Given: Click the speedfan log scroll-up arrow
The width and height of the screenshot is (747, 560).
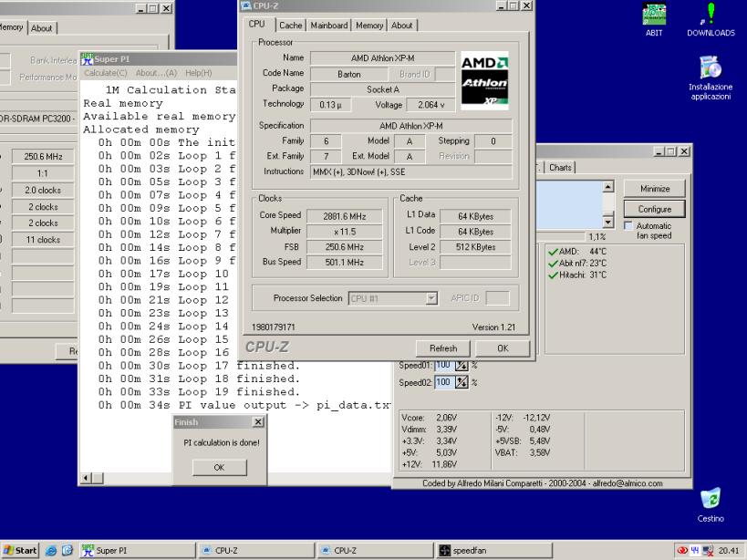Looking at the screenshot, I should (607, 187).
